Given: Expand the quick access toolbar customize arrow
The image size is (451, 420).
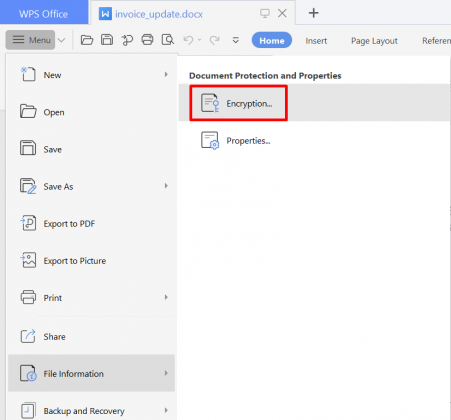Looking at the screenshot, I should point(236,40).
